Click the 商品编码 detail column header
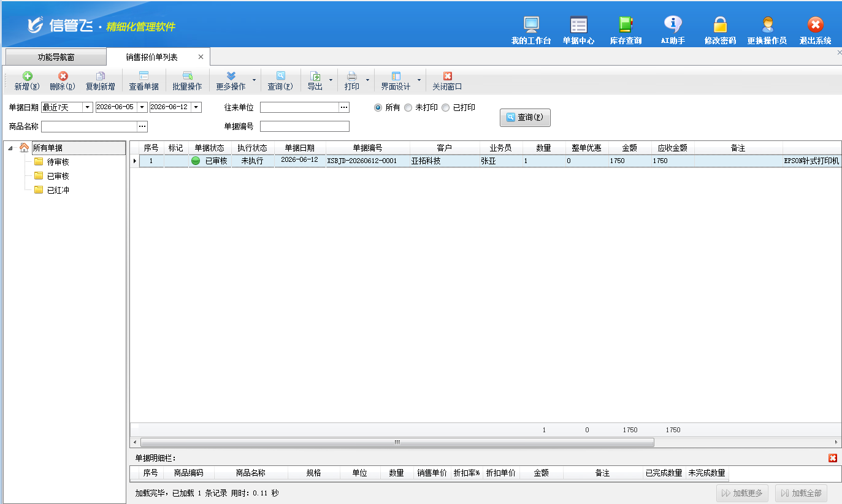Viewport: 842px width, 504px height. [x=189, y=473]
